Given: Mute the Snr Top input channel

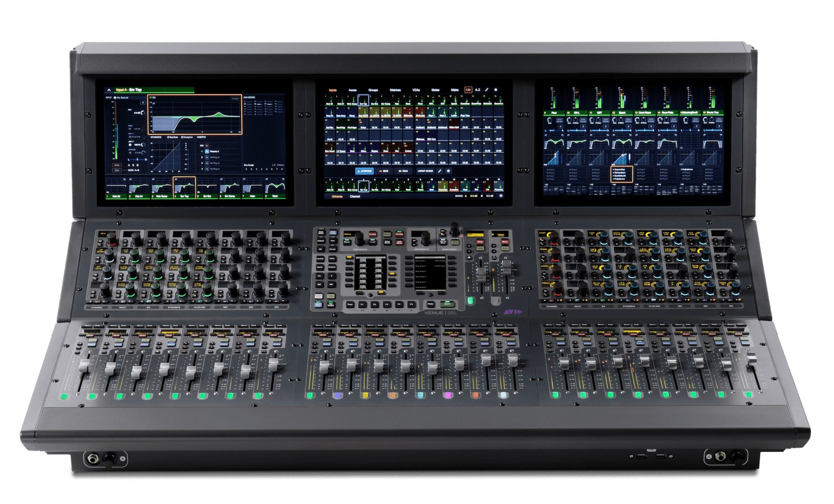Looking at the screenshot, I should 117,165.
